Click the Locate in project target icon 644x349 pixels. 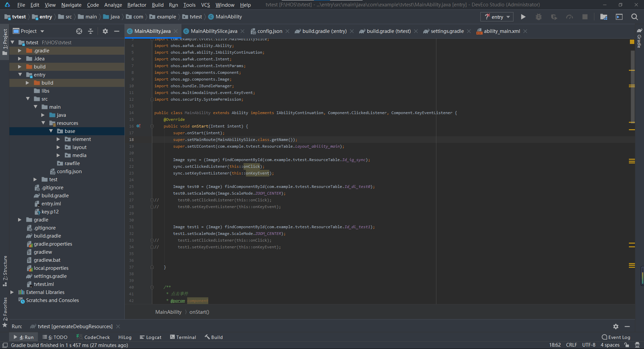coord(79,31)
